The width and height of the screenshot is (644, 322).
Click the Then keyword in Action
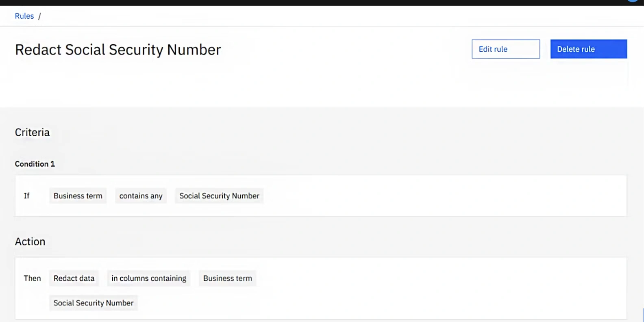tap(32, 278)
